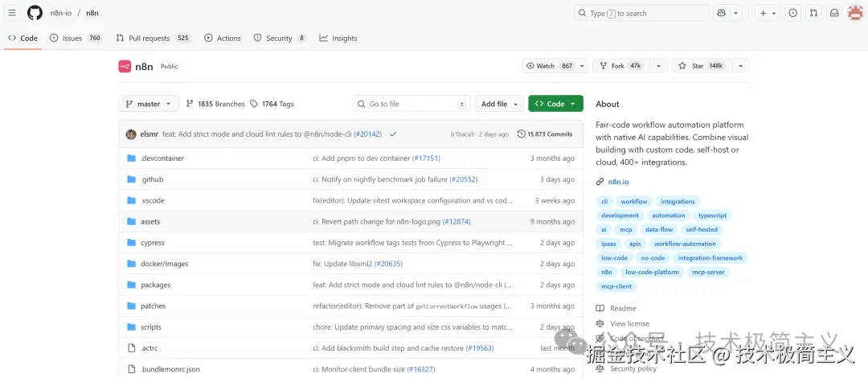Click the .github folder icon

[131, 179]
